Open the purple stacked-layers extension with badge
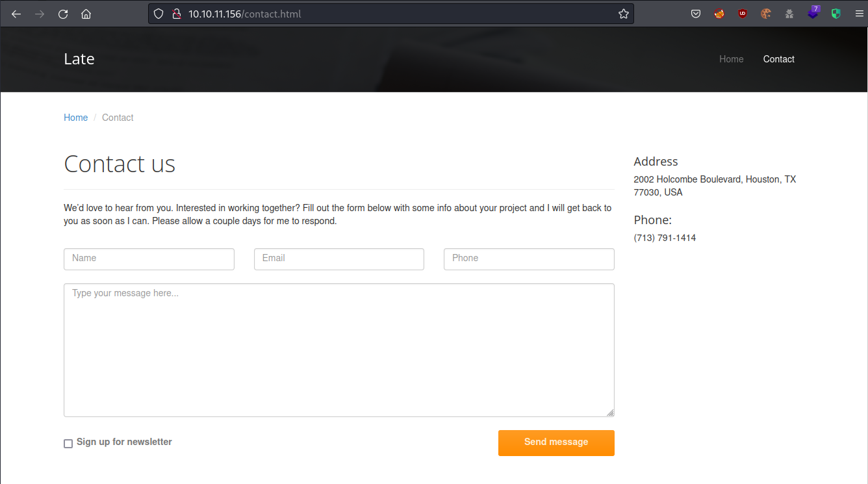Viewport: 868px width, 484px height. [813, 14]
